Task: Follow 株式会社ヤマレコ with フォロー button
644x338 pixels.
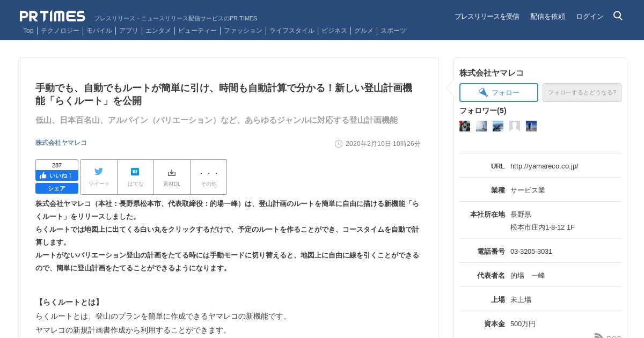Action: pyautogui.click(x=499, y=92)
